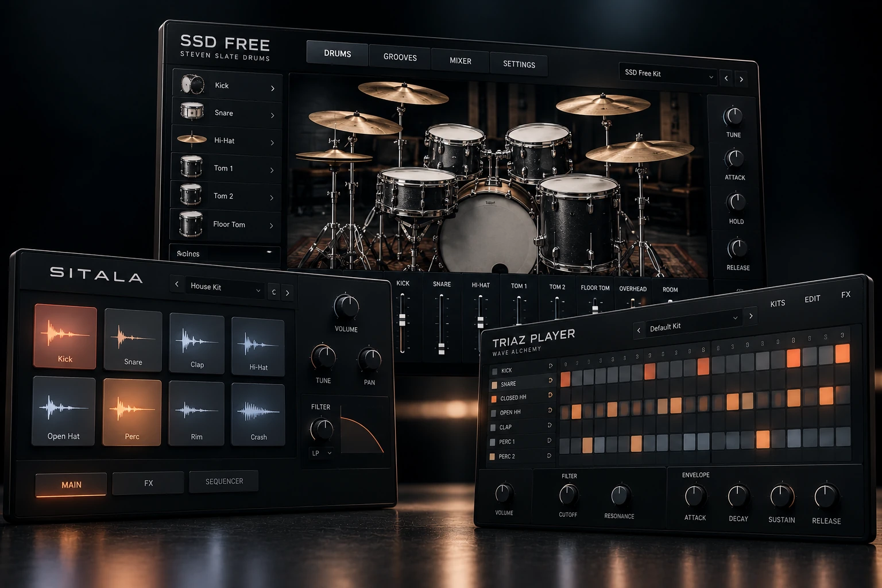This screenshot has width=882, height=588.
Task: Click the CUTOFF knob in Triaz Player
Action: (568, 495)
